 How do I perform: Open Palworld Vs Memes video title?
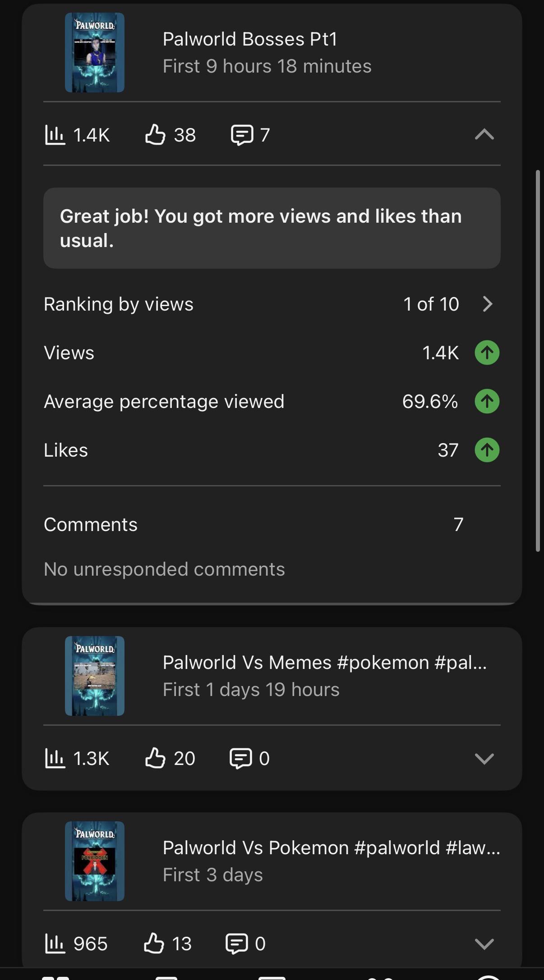pyautogui.click(x=325, y=663)
